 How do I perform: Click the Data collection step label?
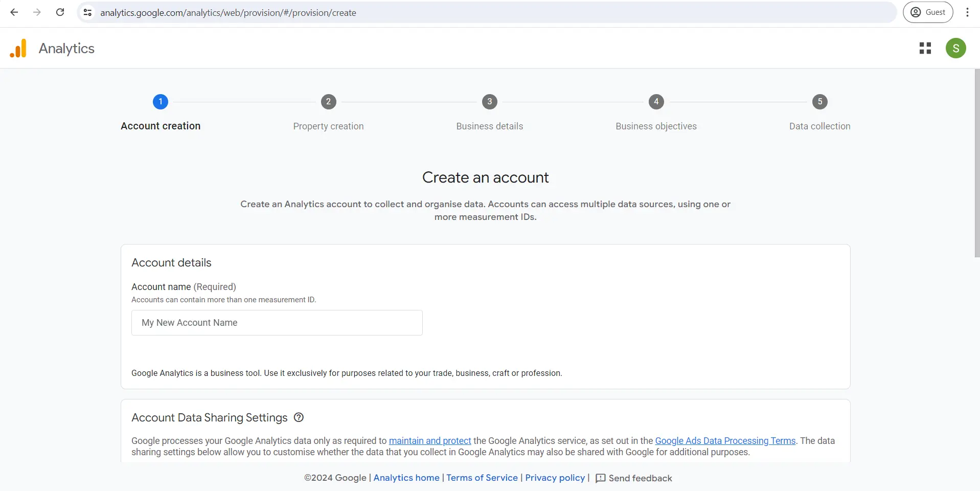point(820,126)
